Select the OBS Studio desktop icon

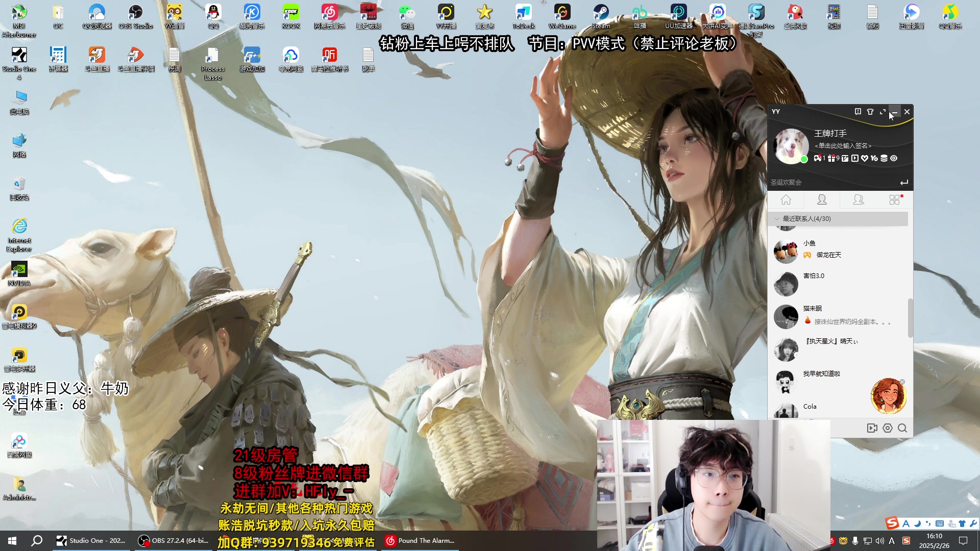[x=136, y=16]
